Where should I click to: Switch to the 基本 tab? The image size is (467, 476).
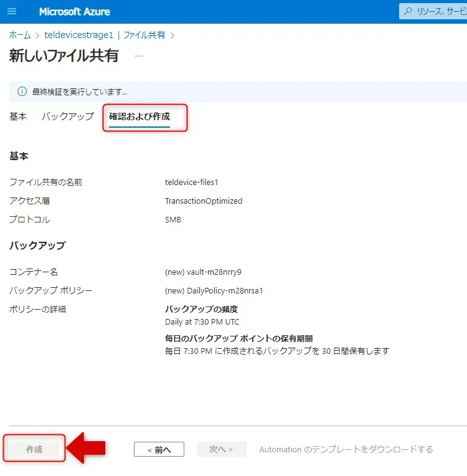tap(18, 117)
